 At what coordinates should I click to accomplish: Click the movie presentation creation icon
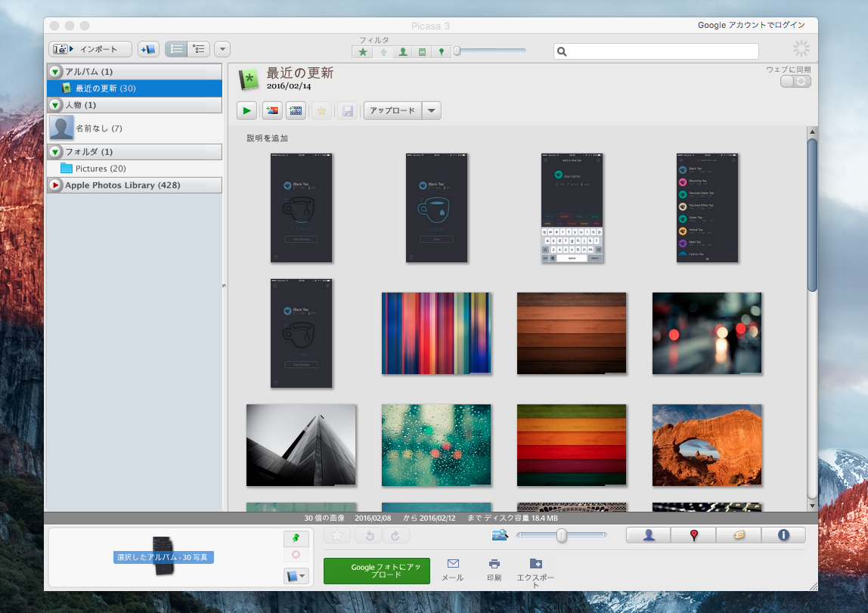pyautogui.click(x=296, y=111)
